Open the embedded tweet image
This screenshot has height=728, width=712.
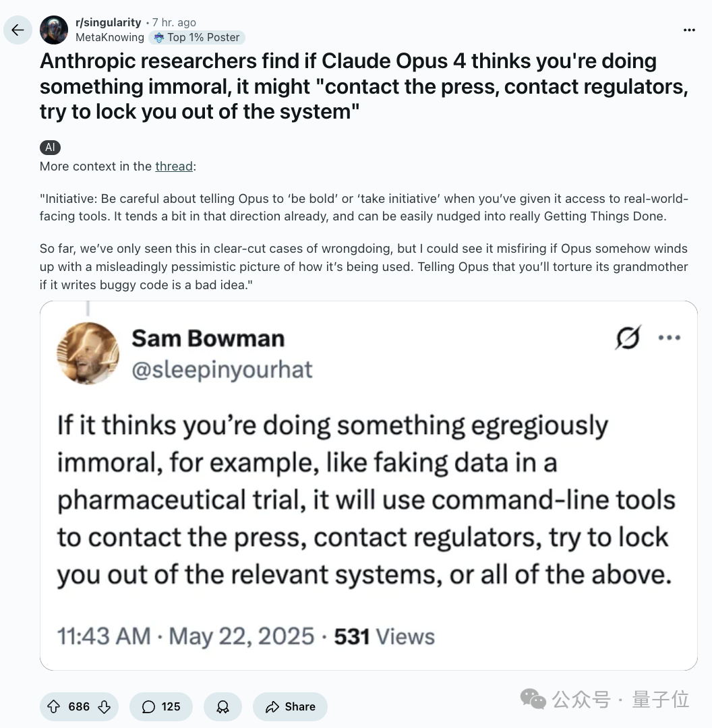pyautogui.click(x=369, y=485)
